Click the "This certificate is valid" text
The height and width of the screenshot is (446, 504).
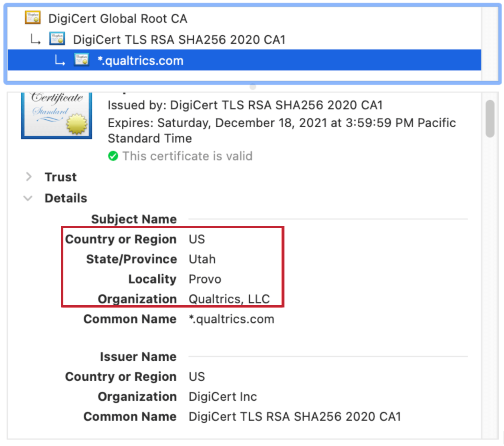pyautogui.click(x=187, y=156)
